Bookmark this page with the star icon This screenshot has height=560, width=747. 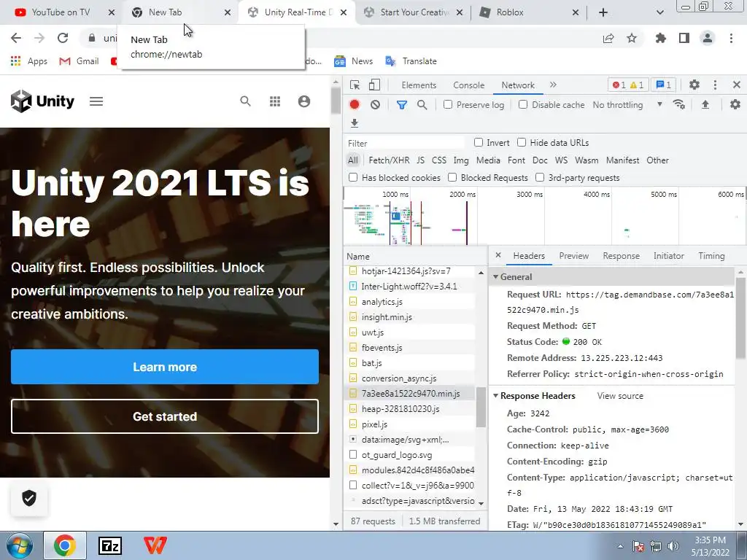click(x=632, y=38)
